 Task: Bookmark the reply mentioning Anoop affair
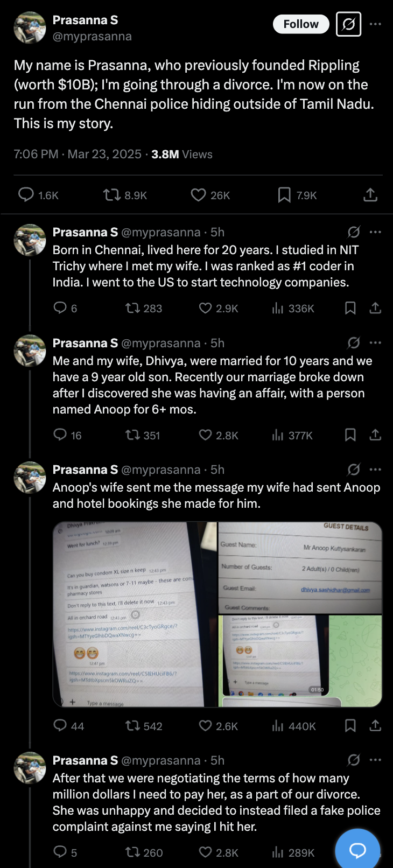pyautogui.click(x=350, y=435)
